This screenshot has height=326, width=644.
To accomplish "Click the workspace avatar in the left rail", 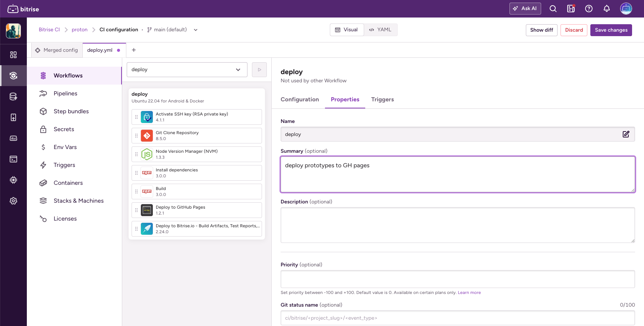I will [x=13, y=31].
